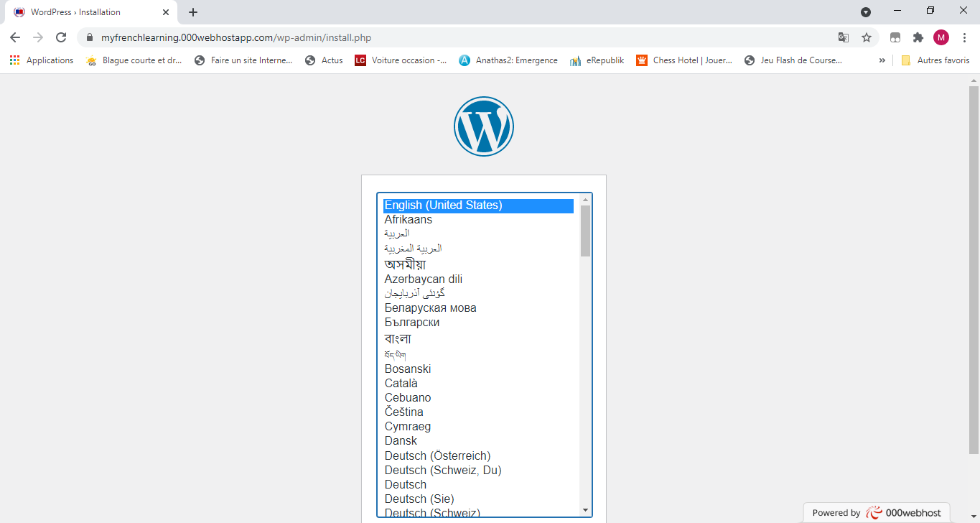The image size is (980, 523).
Task: Click the tab search dropdown circle icon
Action: (x=866, y=11)
